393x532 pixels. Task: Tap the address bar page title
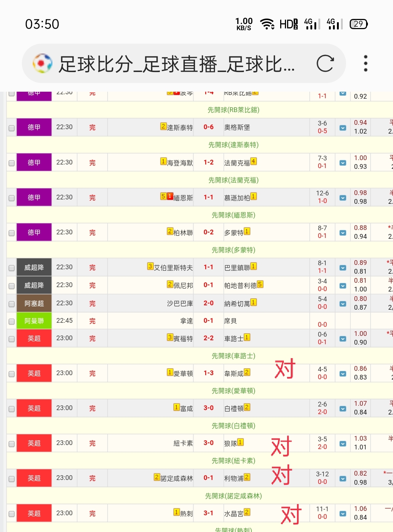(x=176, y=64)
